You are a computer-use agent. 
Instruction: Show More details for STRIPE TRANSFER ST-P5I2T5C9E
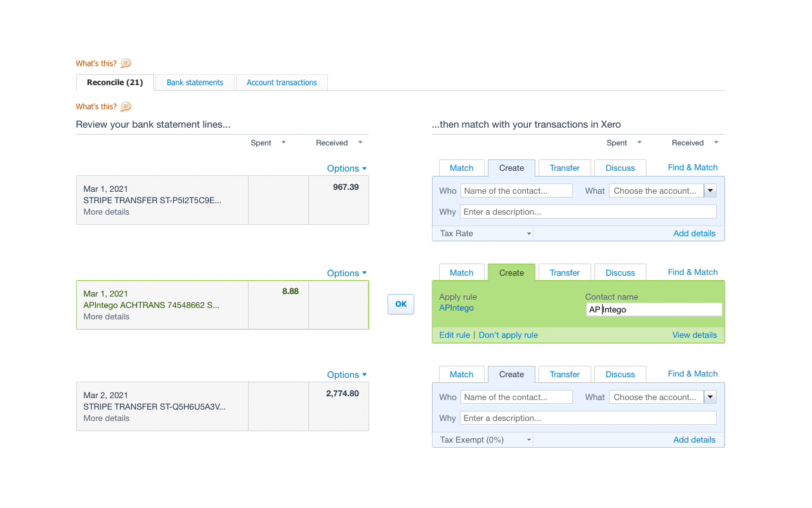[106, 212]
